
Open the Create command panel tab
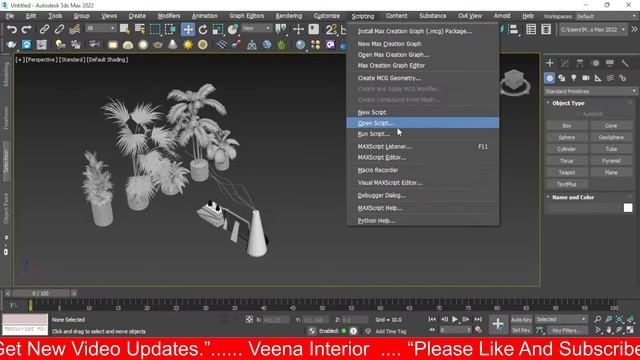tap(550, 63)
